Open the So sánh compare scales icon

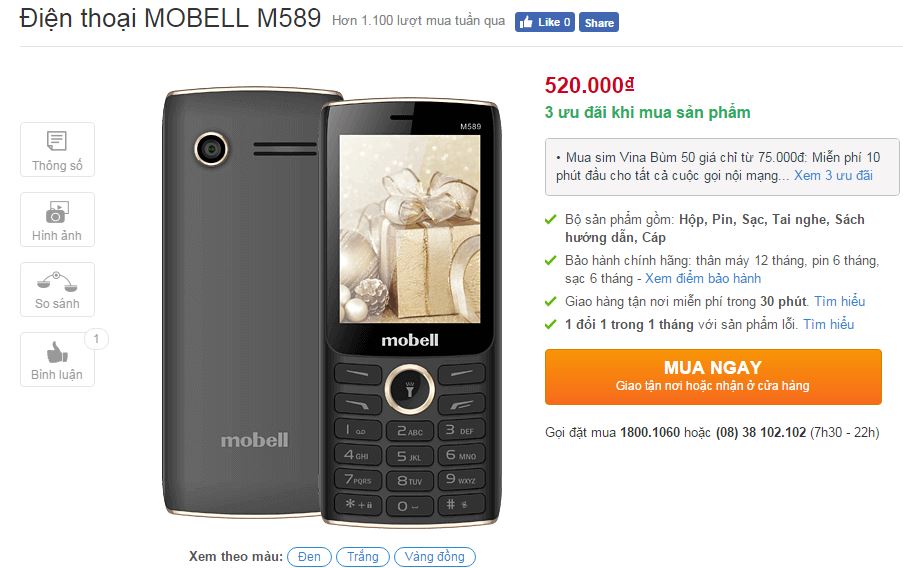57,289
